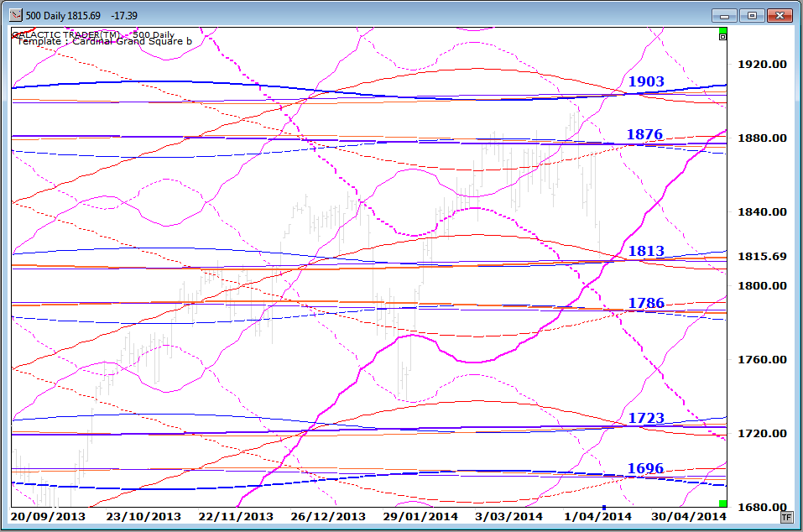Image resolution: width=803 pixels, height=532 pixels.
Task: Click the 29/01/2014 date axis label
Action: [420, 517]
